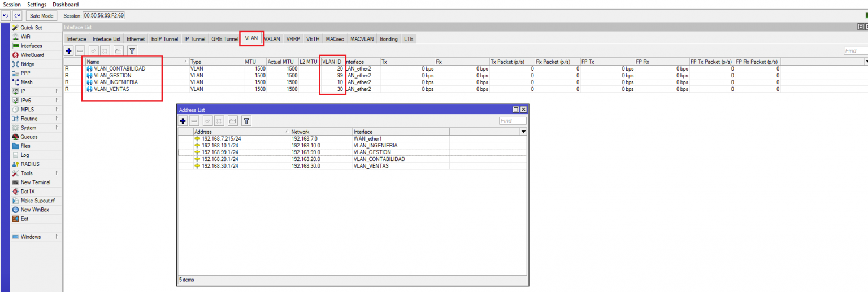Switch to the Ethernet tab
This screenshot has width=868, height=292.
136,39
